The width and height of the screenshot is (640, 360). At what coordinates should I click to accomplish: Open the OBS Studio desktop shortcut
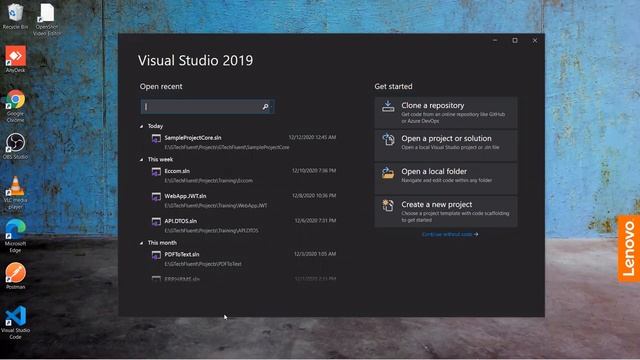[x=16, y=146]
